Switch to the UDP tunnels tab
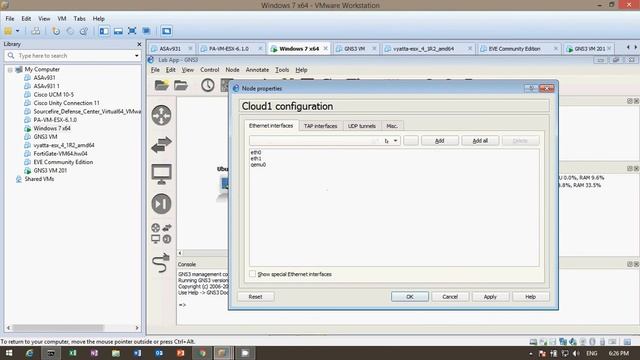 [362, 126]
